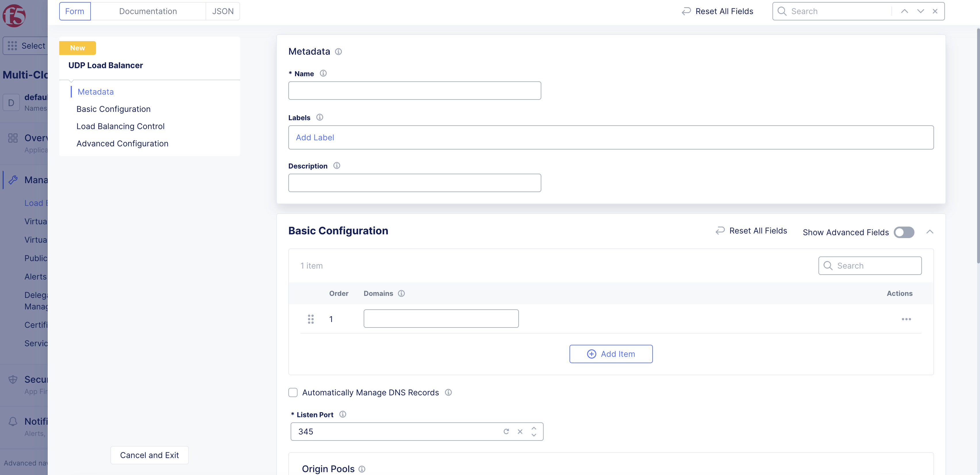Screen dimensions: 980x475
Task: Switch to the JSON tab
Action: (x=223, y=11)
